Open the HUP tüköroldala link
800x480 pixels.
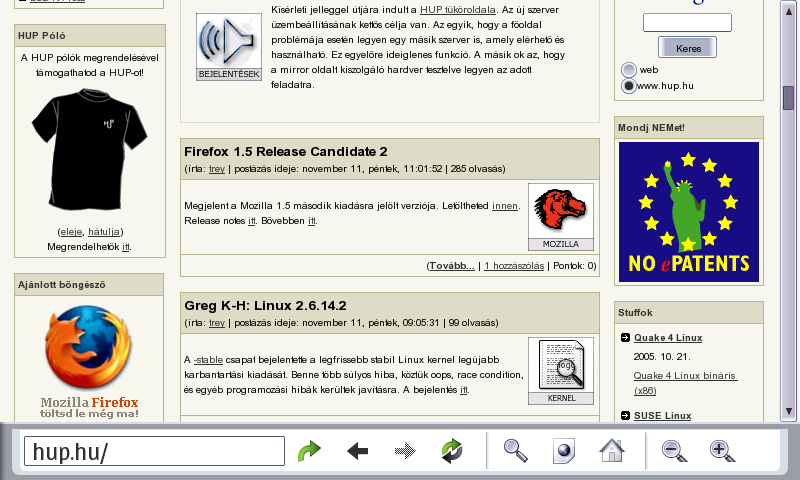(458, 10)
